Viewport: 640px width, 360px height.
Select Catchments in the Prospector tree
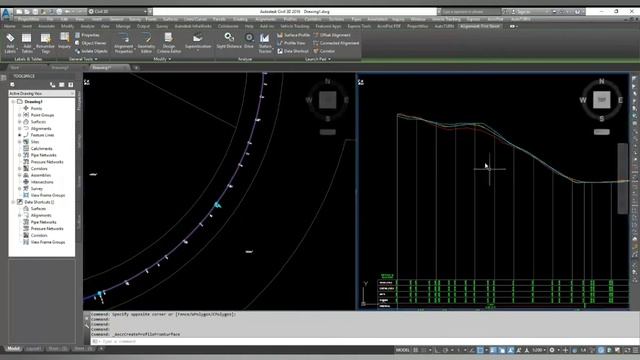click(x=41, y=149)
